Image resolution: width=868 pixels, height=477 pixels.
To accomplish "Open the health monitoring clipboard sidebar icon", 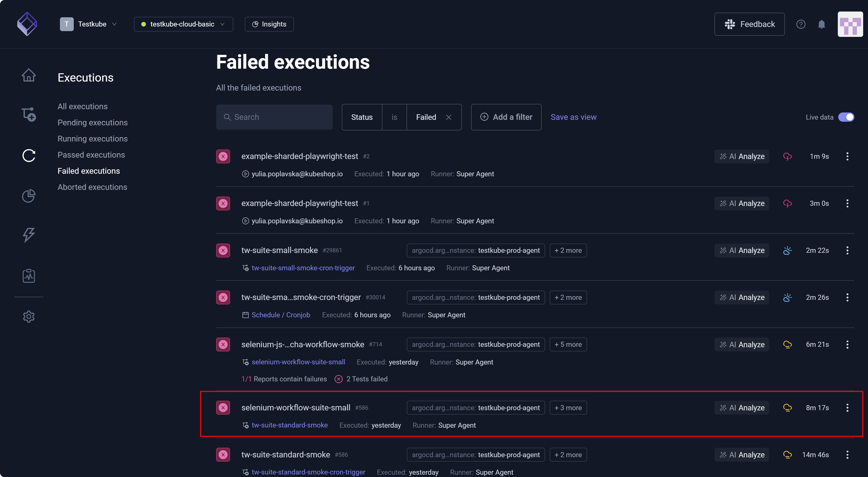I will coord(29,276).
